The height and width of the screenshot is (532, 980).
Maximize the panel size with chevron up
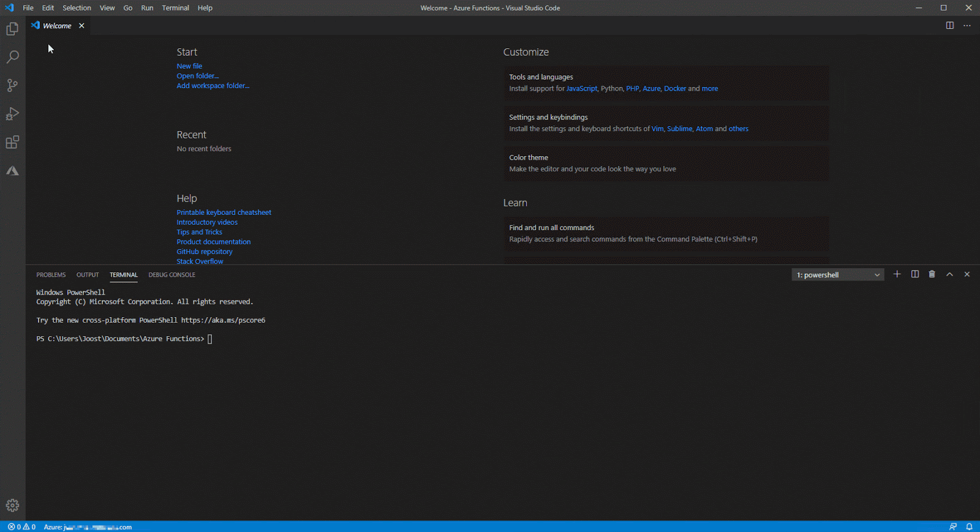point(949,274)
